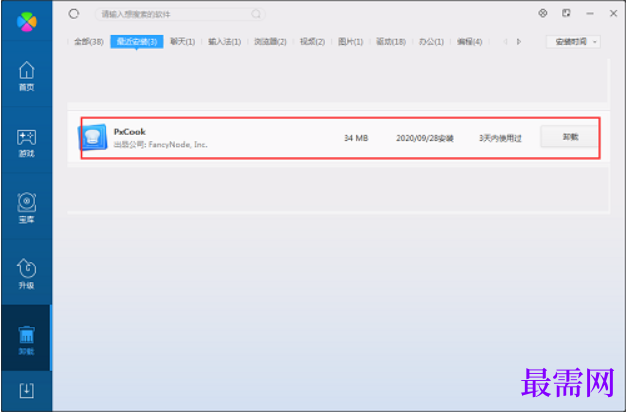
Task: Select the 编程(4) category tab
Action: click(x=470, y=42)
